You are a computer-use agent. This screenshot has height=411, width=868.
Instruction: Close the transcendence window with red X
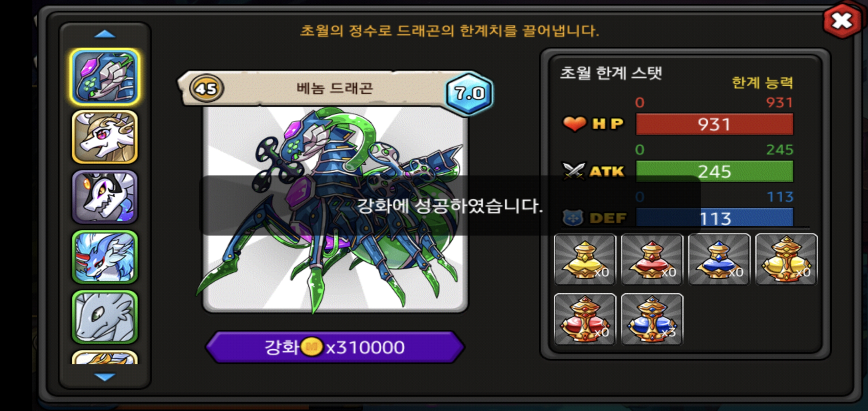click(x=842, y=21)
